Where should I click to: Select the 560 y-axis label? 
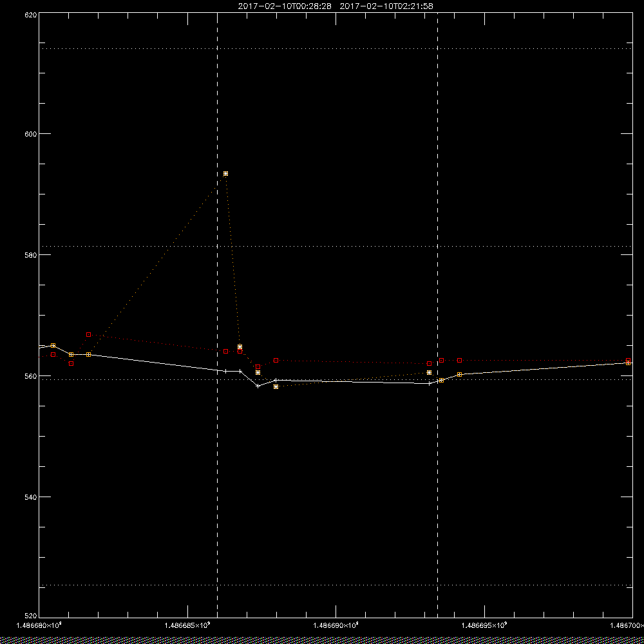[31, 376]
